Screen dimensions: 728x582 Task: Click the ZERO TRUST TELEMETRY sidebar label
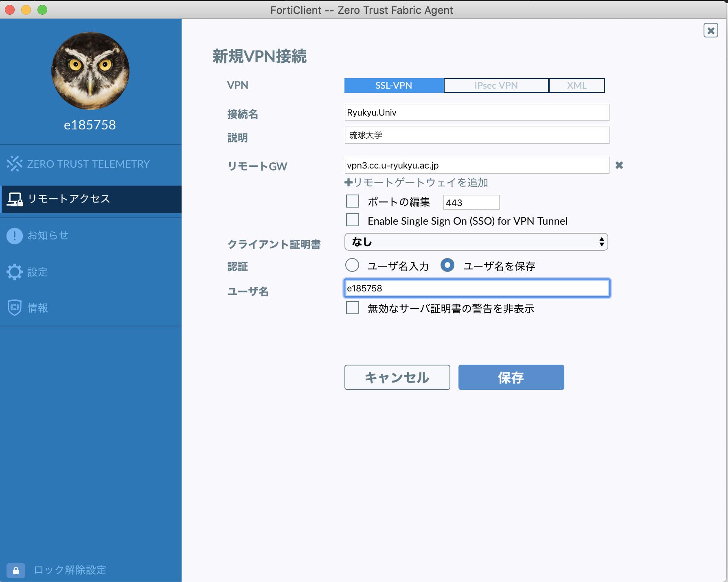pyautogui.click(x=88, y=164)
